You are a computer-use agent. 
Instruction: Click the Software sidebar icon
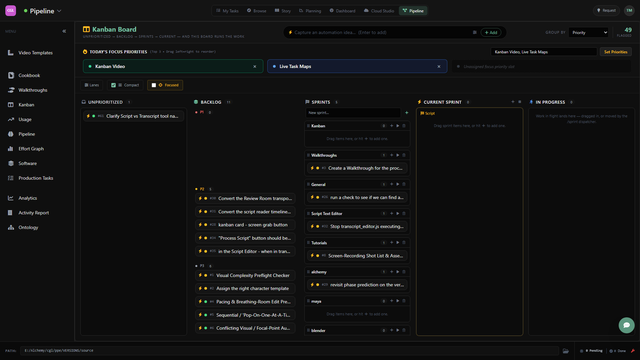tap(11, 163)
